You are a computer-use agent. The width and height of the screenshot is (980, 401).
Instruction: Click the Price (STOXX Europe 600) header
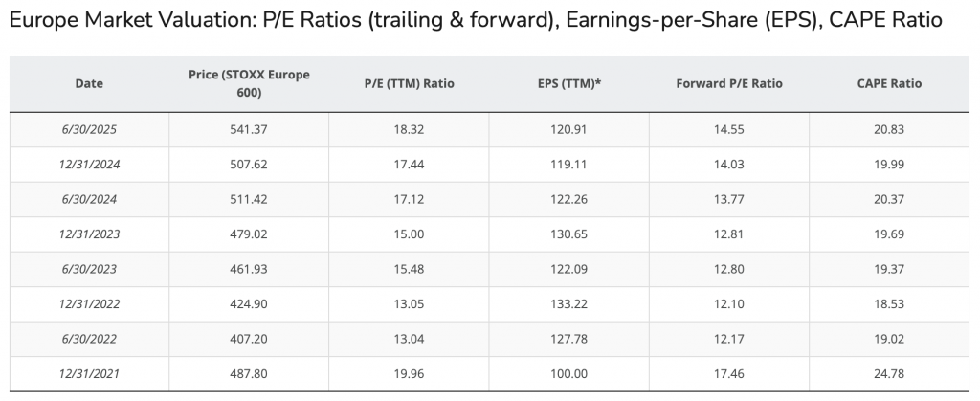[x=250, y=83]
